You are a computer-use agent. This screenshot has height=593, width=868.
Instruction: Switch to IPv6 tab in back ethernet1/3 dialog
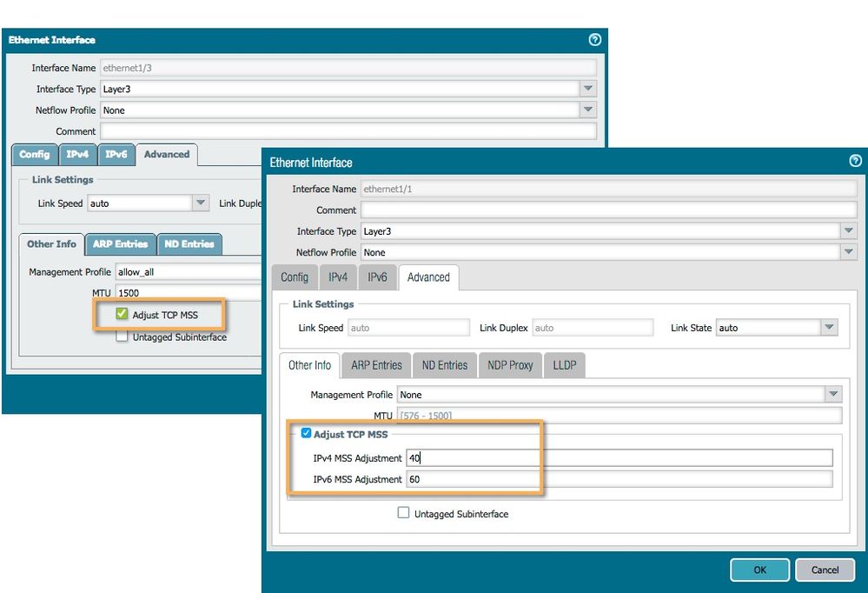[x=116, y=154]
